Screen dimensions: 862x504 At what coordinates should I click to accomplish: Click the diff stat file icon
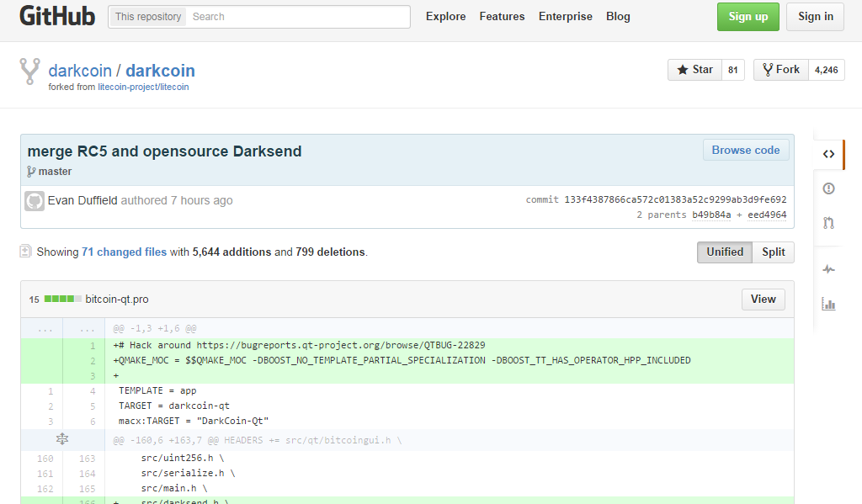(x=25, y=252)
